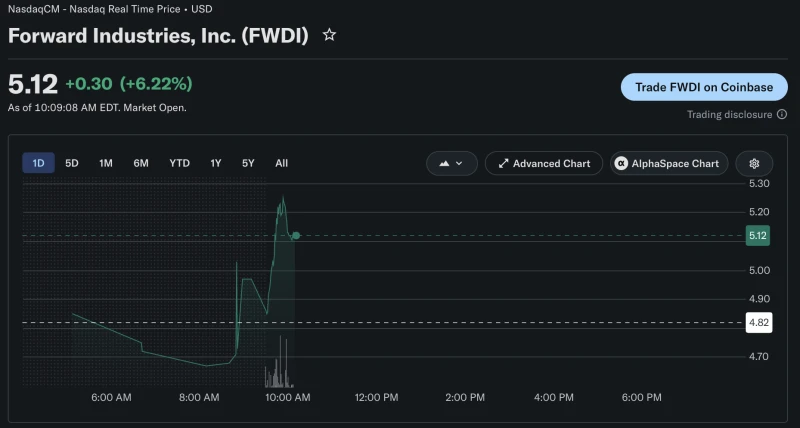The height and width of the screenshot is (428, 800).
Task: Choose the 5Y time range
Action: 248,163
